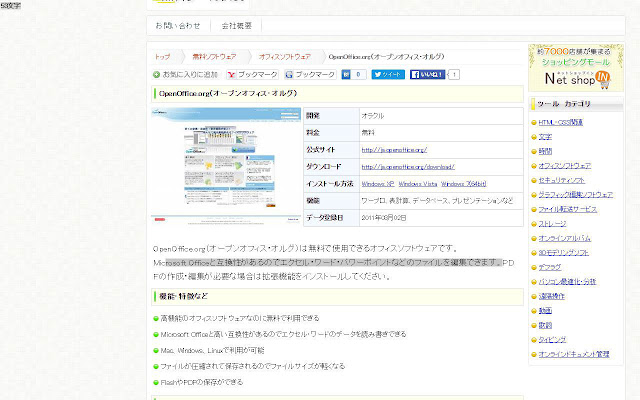Click the FlashやPDFの保存ができる bullet
The height and width of the screenshot is (400, 640).
(x=202, y=382)
